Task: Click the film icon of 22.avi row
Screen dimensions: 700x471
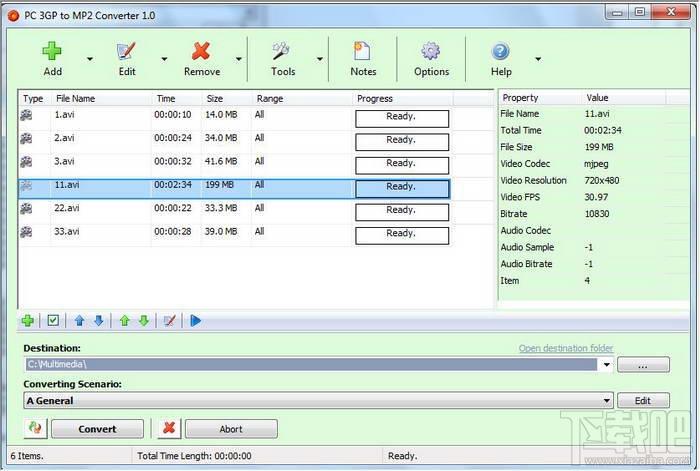Action: pos(26,208)
